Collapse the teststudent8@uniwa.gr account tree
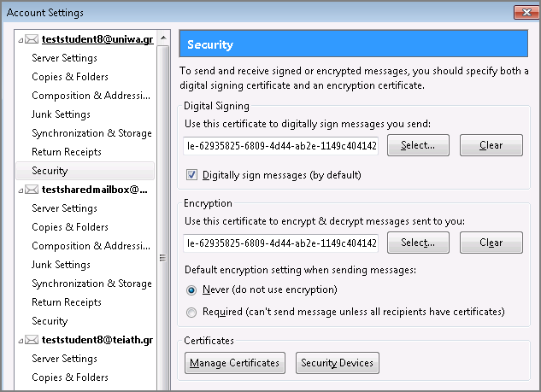 (21, 40)
